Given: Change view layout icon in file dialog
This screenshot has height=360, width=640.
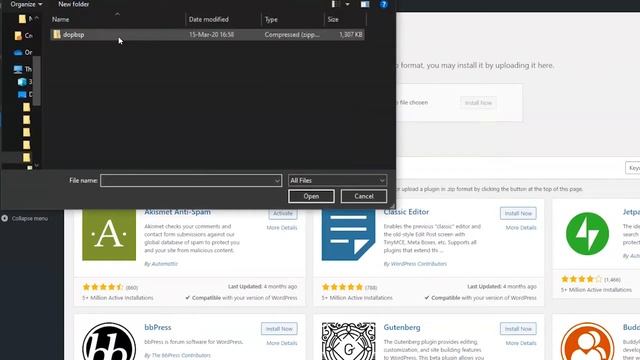Looking at the screenshot, I should coord(336,4).
